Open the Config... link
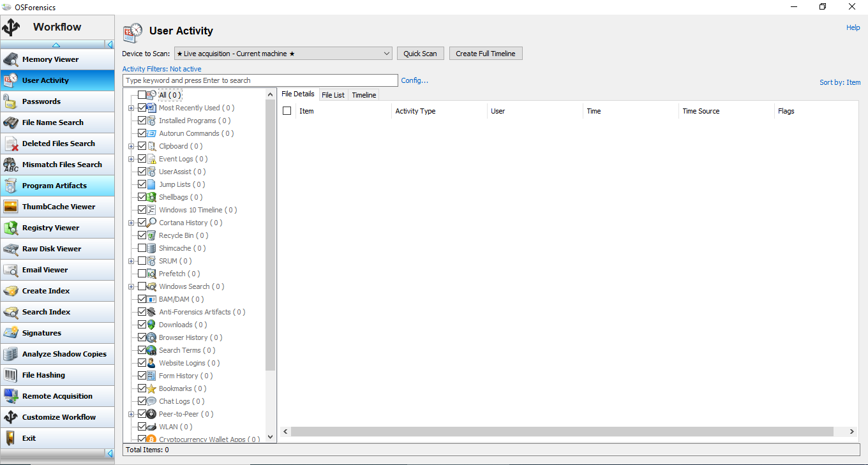This screenshot has width=868, height=465. tap(415, 80)
